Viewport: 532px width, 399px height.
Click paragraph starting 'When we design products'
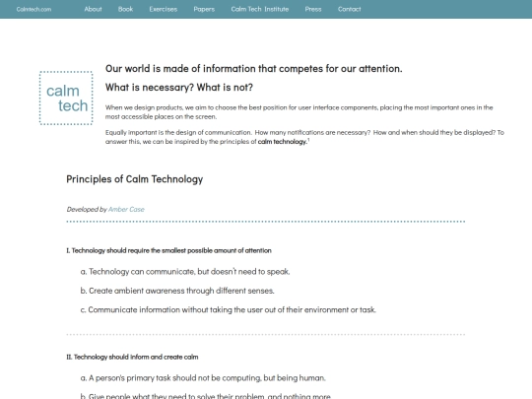point(299,112)
